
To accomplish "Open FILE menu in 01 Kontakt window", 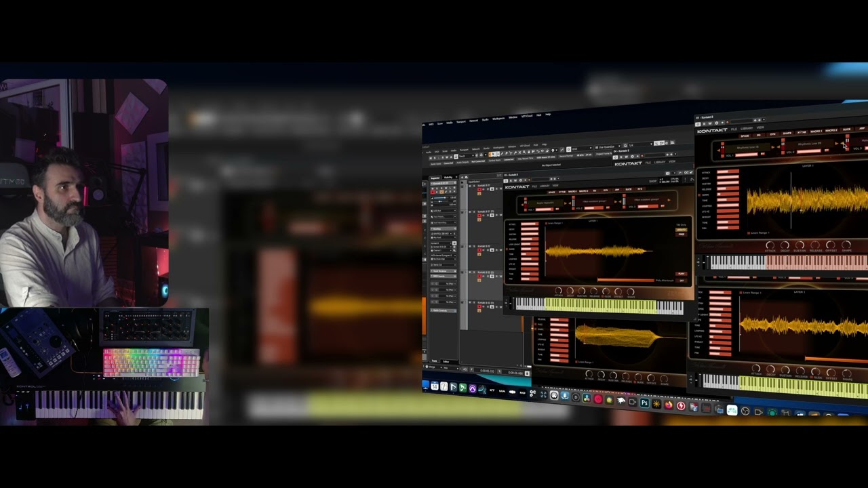I will [x=734, y=129].
